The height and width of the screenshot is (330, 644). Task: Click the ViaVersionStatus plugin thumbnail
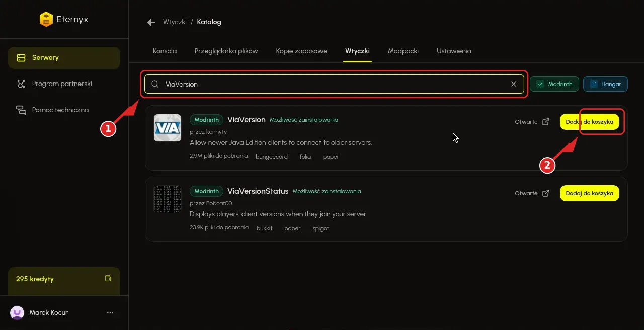coord(168,199)
